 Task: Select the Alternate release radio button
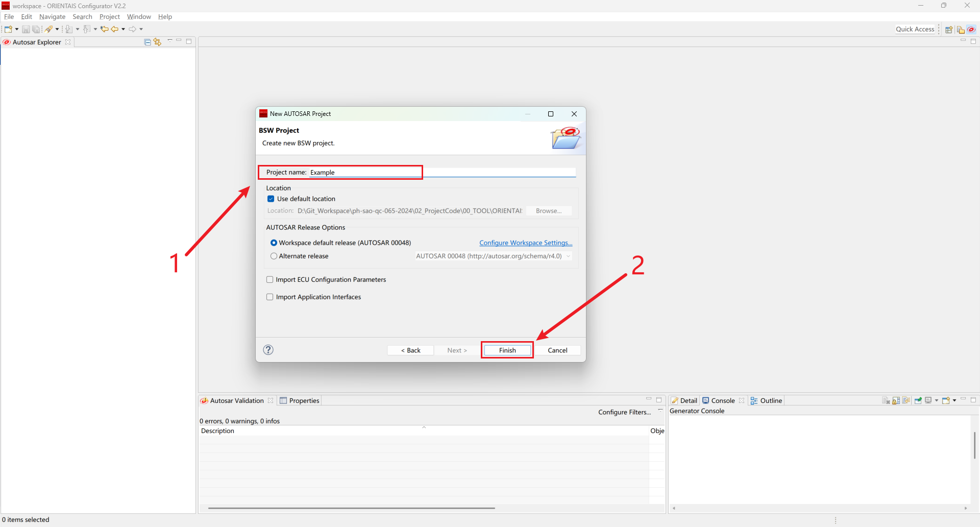coord(274,256)
